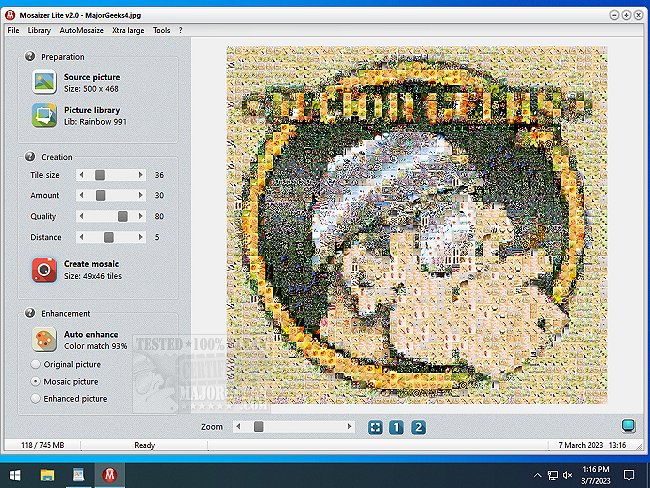The width and height of the screenshot is (650, 488).
Task: Open the notification center icon
Action: point(629,475)
